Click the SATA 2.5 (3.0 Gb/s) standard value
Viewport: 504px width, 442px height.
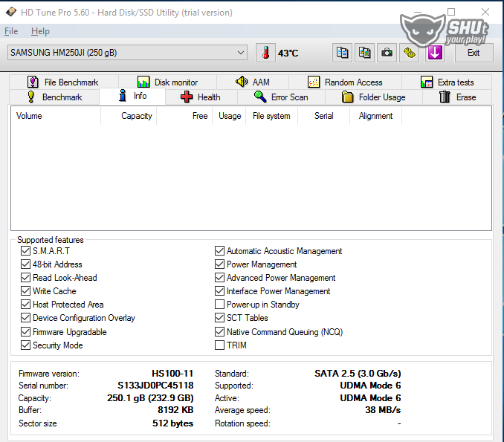358,374
